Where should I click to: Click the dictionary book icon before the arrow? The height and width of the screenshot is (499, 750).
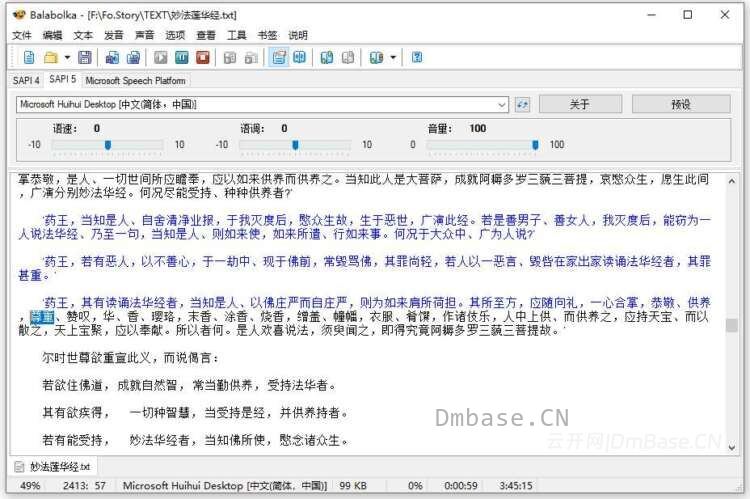[376, 58]
